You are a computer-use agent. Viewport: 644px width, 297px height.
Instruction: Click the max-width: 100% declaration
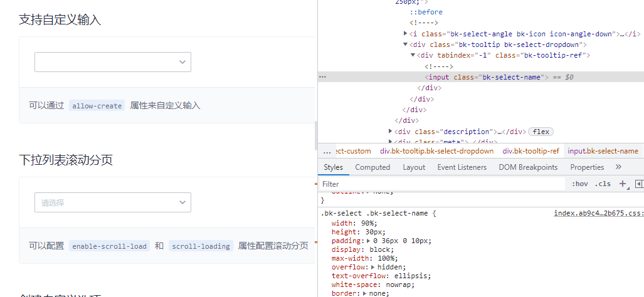(365, 258)
